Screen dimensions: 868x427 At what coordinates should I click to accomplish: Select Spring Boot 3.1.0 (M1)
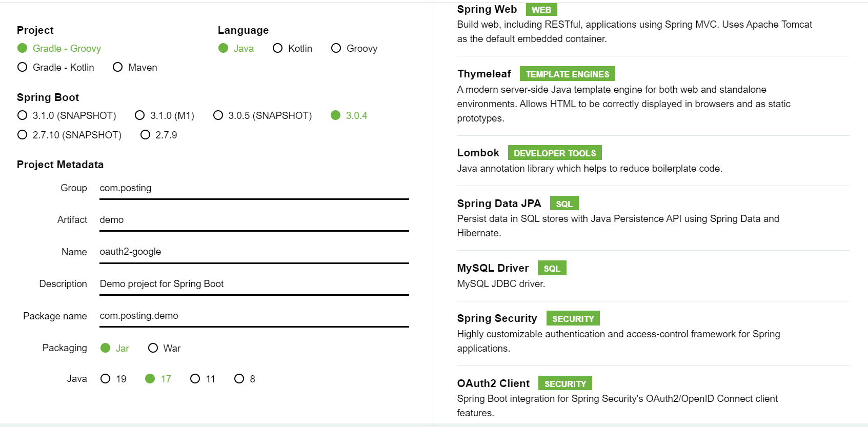pyautogui.click(x=165, y=115)
